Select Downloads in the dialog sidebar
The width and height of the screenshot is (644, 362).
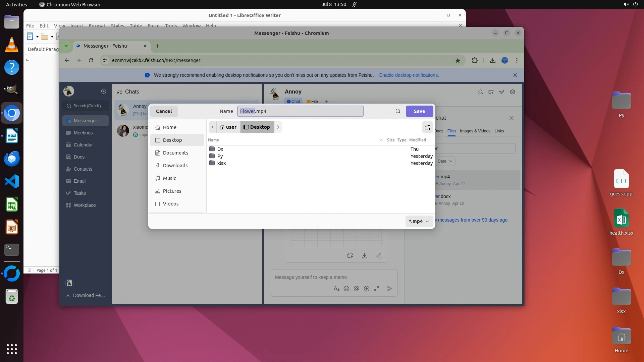coord(175,166)
